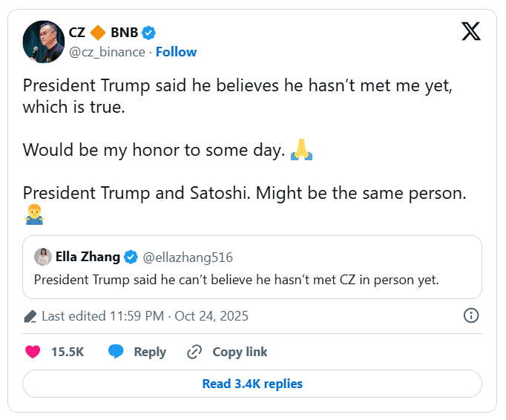Click the CZ display name

(x=77, y=33)
